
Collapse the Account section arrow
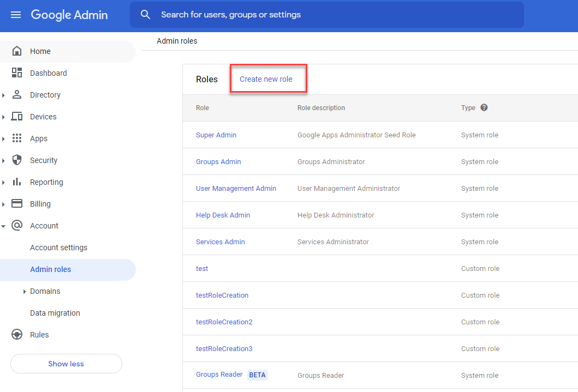coord(4,226)
